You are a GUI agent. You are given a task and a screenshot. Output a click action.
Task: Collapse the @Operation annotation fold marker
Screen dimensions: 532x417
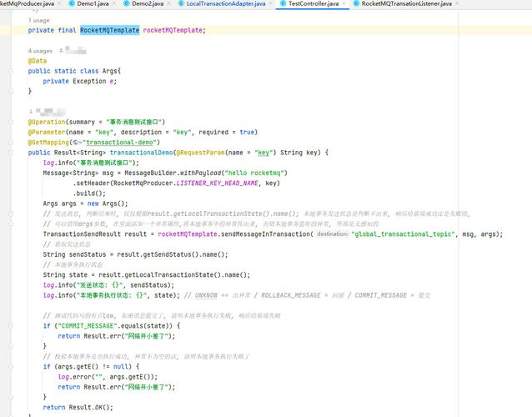(x=11, y=122)
